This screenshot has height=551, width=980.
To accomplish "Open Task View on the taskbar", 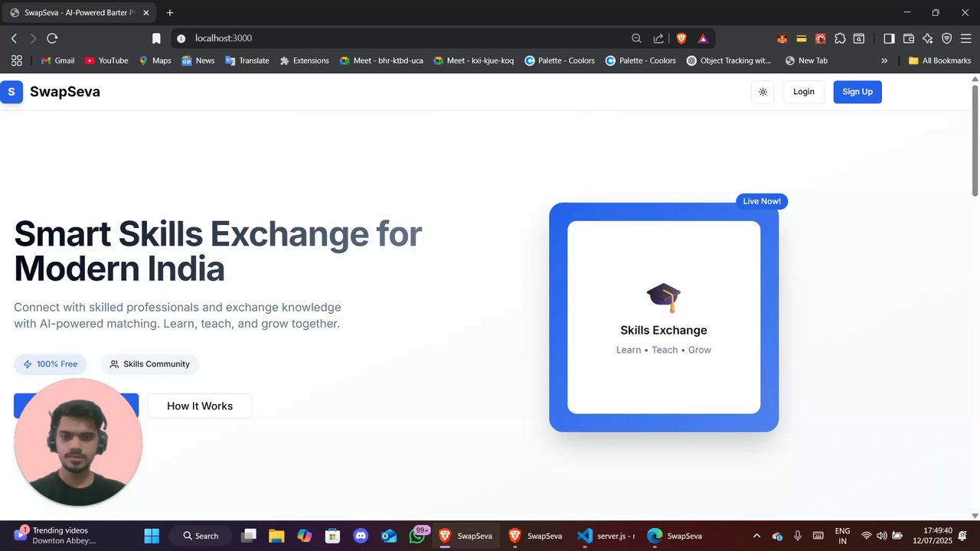I will tap(249, 536).
